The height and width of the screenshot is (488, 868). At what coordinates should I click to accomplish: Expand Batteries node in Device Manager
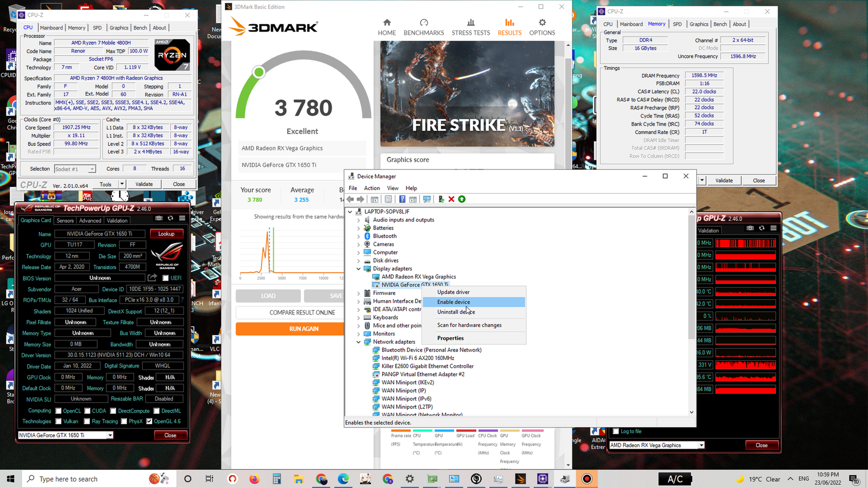pos(359,228)
